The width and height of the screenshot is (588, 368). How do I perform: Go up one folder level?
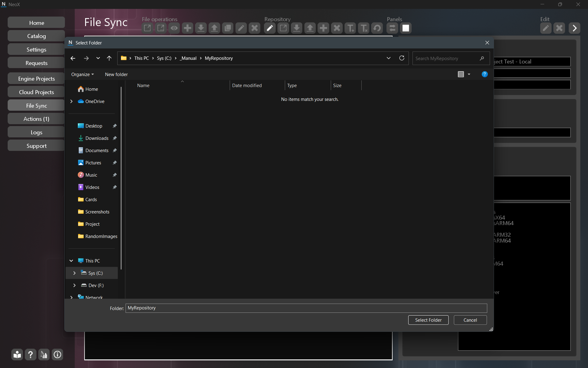109,58
